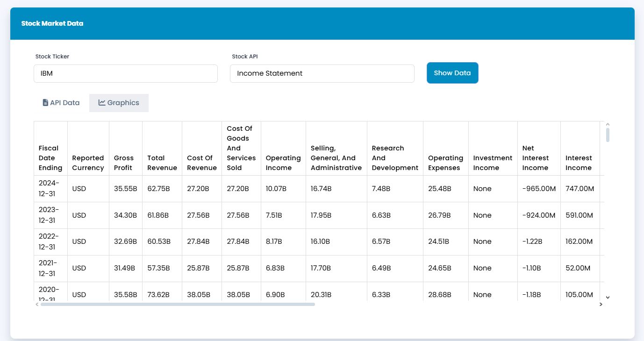The image size is (644, 341).
Task: Open the Stock API Income Statement selector
Action: 322,73
